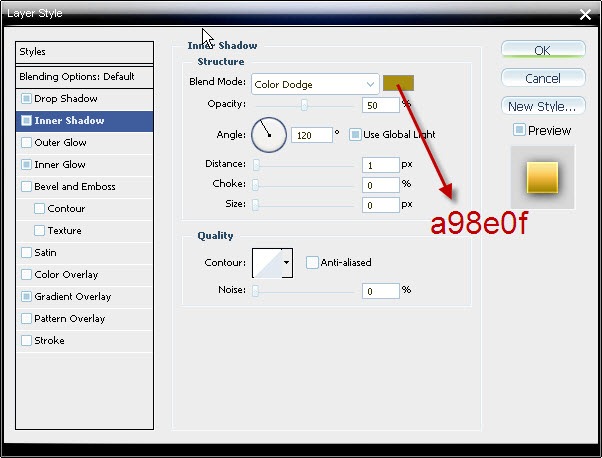The image size is (602, 458).
Task: Enable the Satin checkbox
Action: [x=26, y=253]
